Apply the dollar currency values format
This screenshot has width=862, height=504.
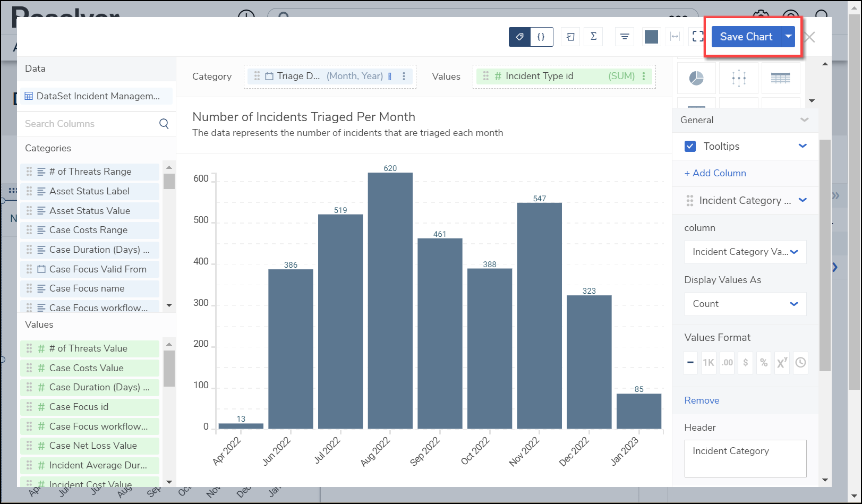pos(746,363)
